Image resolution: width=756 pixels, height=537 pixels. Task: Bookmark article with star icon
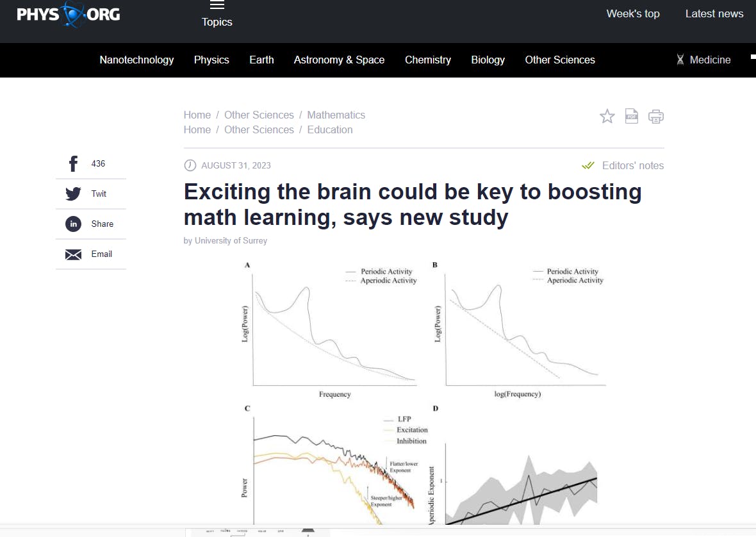pyautogui.click(x=607, y=116)
